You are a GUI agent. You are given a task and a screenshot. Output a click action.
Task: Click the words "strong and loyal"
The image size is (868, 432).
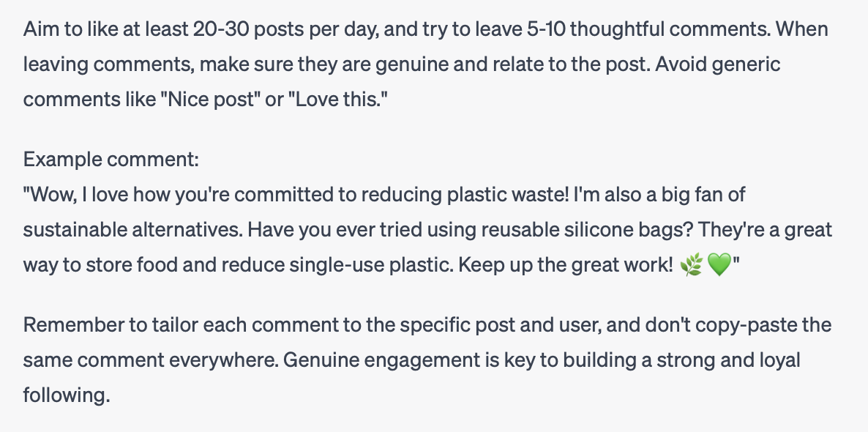[x=728, y=360]
